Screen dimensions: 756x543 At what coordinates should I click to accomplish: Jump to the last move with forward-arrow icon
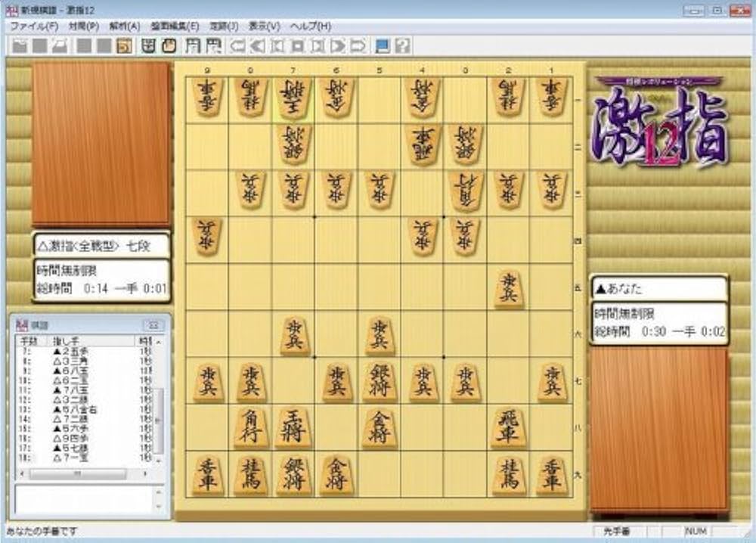[x=358, y=46]
